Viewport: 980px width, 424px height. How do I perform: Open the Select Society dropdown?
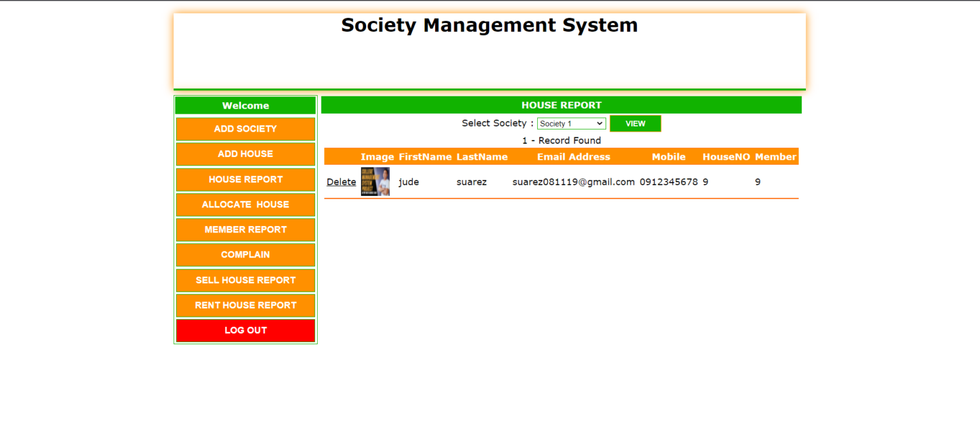tap(571, 123)
